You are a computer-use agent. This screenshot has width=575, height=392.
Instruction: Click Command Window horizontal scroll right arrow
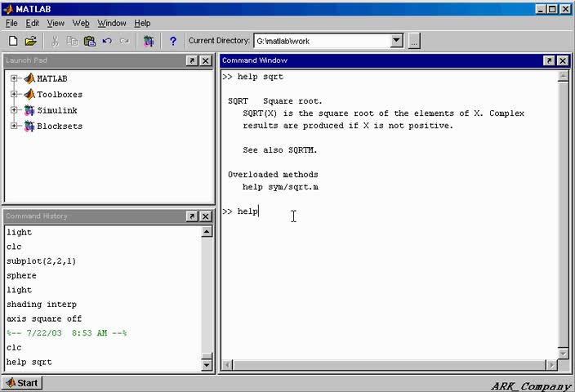(551, 365)
